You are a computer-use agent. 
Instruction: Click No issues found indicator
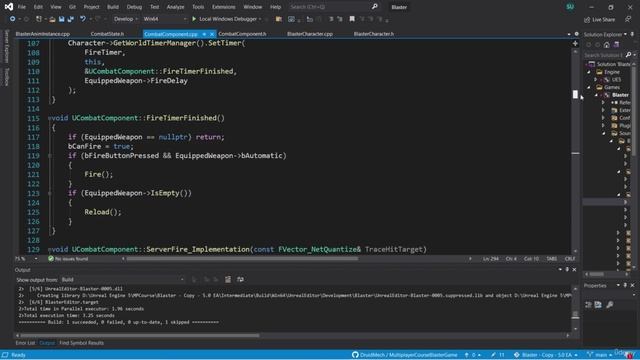(68, 259)
